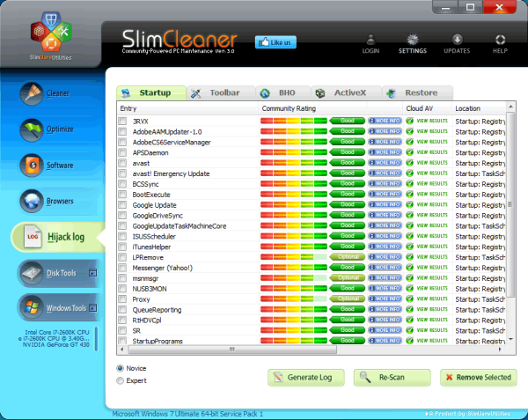Switch to the ActiveX tab
This screenshot has height=420, width=528.
coord(345,93)
